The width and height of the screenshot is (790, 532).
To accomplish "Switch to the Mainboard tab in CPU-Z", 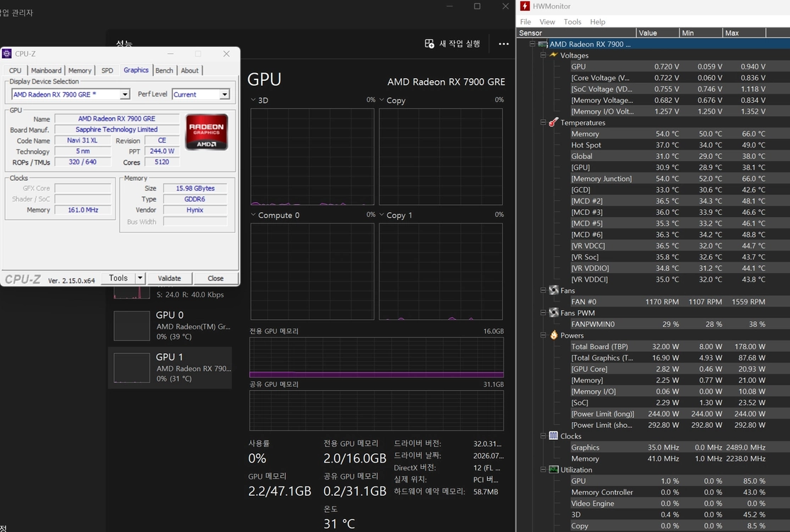I will pos(46,70).
